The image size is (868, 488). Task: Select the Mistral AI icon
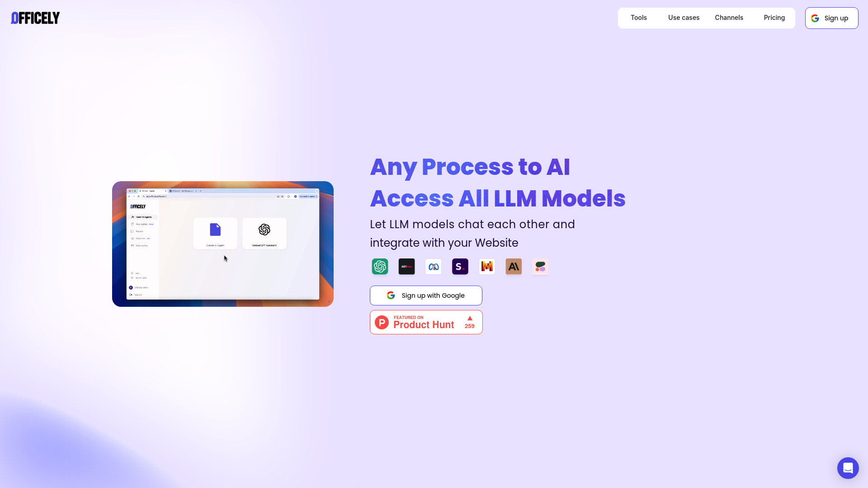click(487, 266)
